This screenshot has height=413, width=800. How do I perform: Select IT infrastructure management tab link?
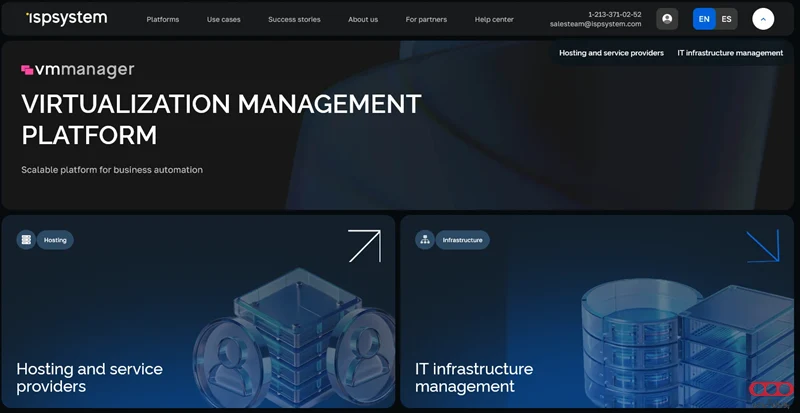pos(730,53)
